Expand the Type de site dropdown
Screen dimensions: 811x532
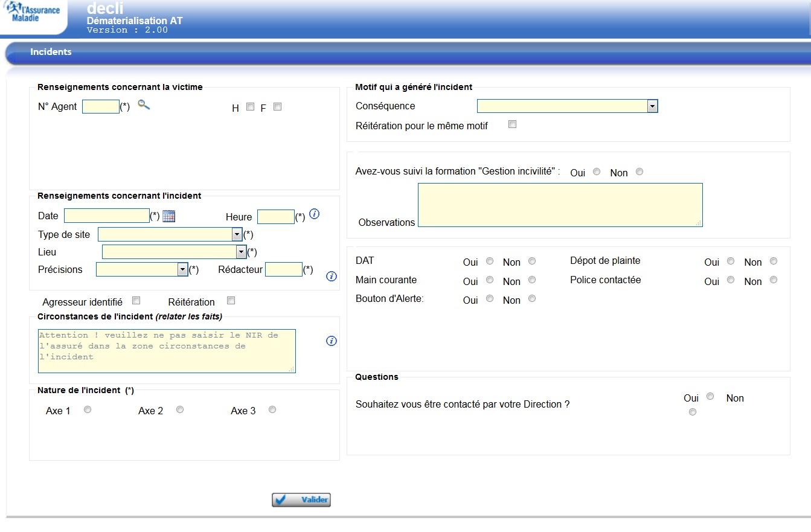point(237,234)
